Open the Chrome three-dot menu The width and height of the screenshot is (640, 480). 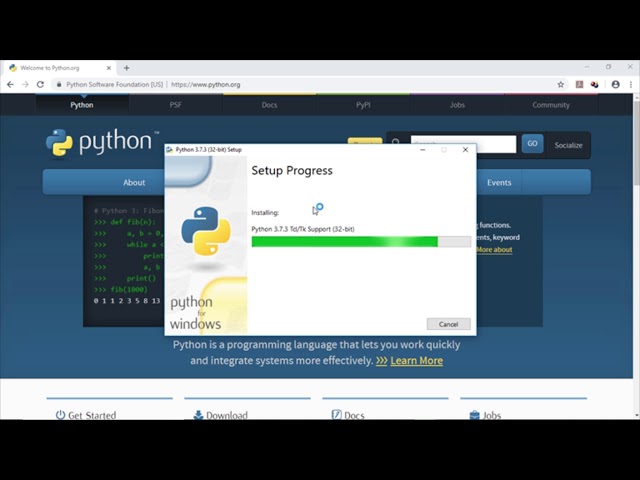[x=631, y=84]
